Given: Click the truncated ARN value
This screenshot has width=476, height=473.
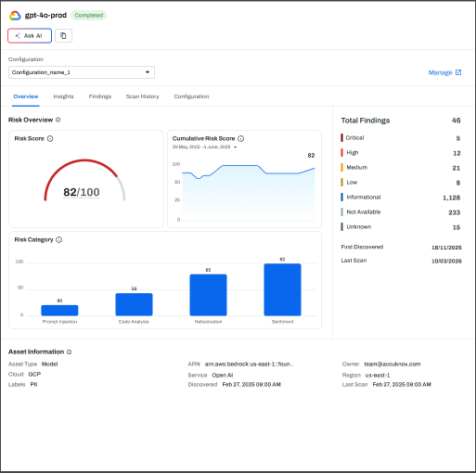Looking at the screenshot, I should tap(249, 364).
